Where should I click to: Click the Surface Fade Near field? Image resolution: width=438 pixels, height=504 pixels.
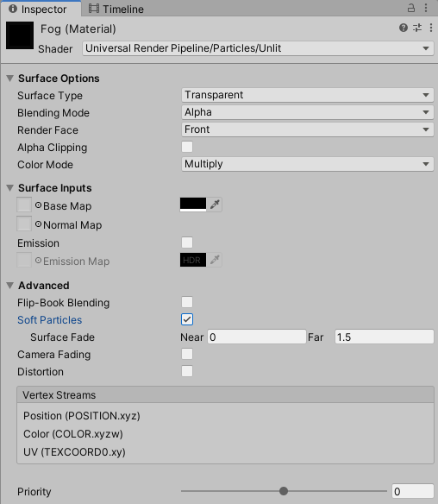(x=257, y=337)
